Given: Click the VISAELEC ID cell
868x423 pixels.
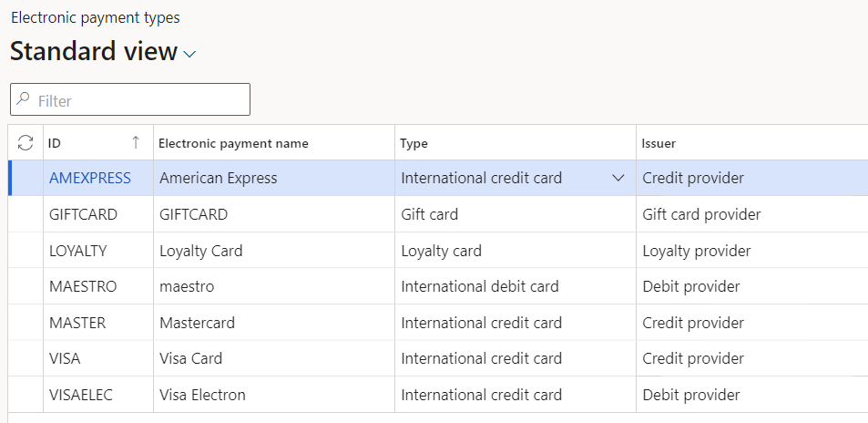Looking at the screenshot, I should tap(80, 395).
